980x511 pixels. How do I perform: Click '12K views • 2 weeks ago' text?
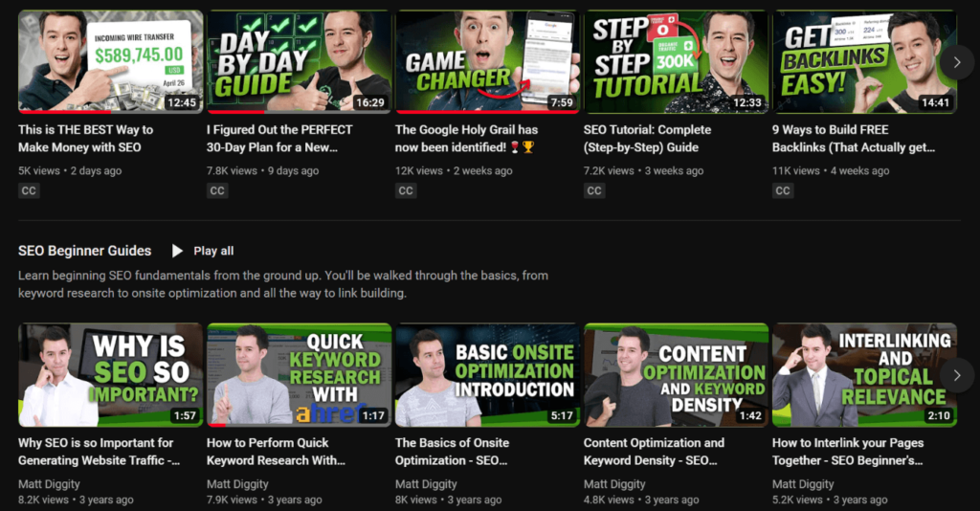pos(454,170)
